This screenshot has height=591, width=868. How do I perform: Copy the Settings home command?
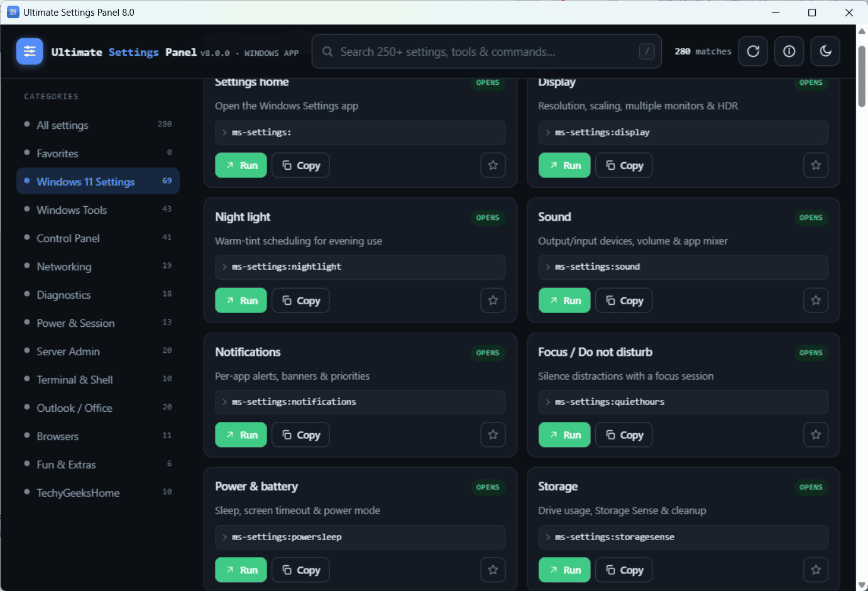click(x=301, y=165)
